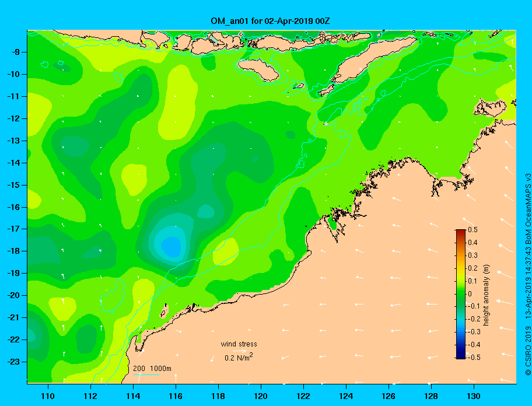Click the -21 latitude axis label
Screen dimensions: 532x406
(x=13, y=317)
